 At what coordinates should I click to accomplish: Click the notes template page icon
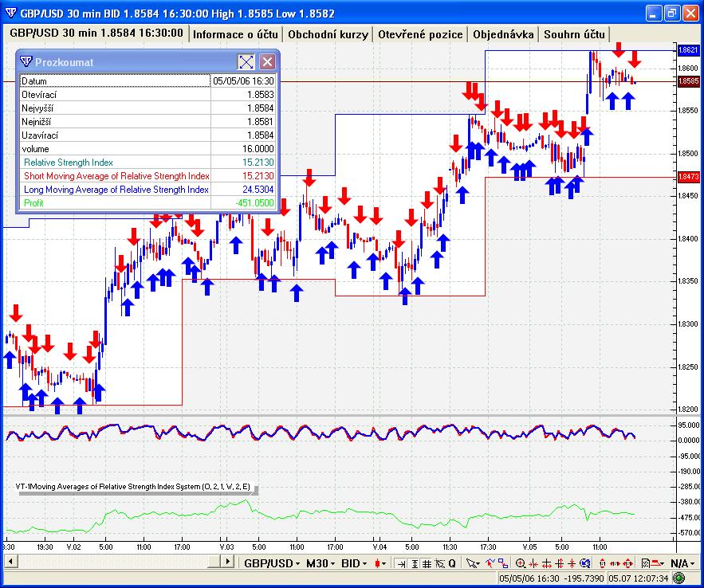(646, 563)
